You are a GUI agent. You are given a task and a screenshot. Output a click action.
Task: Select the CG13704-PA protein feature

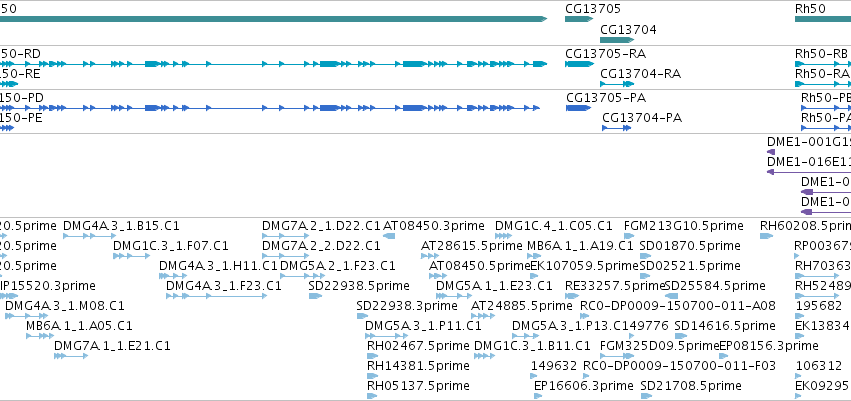(617, 128)
